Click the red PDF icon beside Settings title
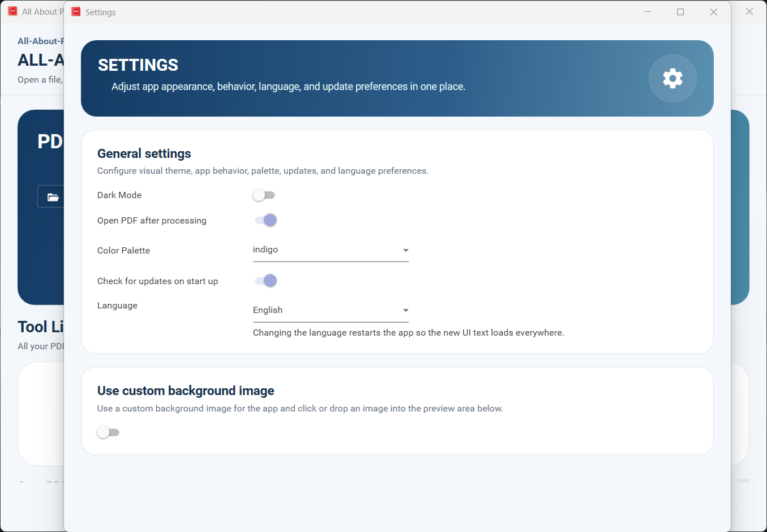767x532 pixels. (x=76, y=12)
